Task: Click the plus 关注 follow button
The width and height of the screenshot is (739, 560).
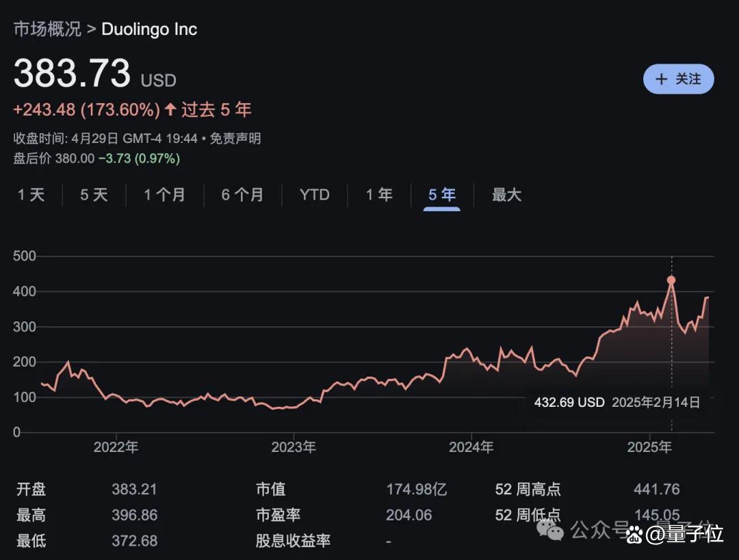Action: point(678,79)
